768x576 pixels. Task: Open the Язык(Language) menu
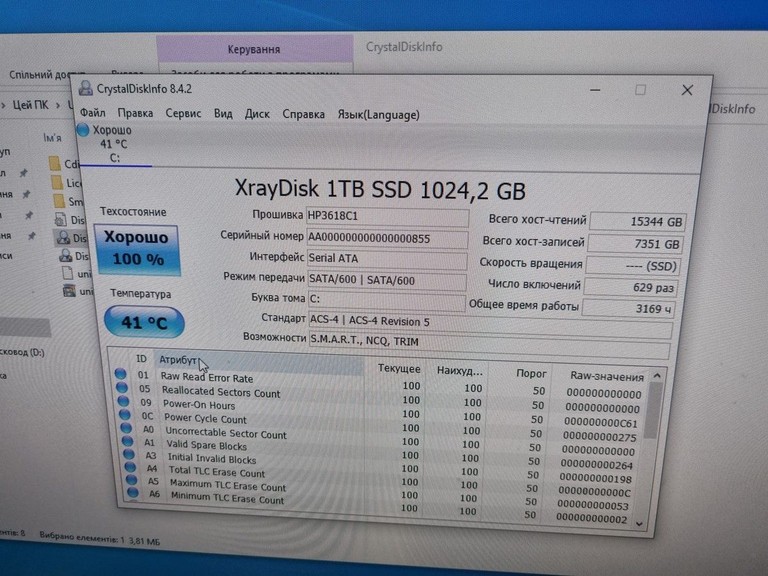click(378, 115)
